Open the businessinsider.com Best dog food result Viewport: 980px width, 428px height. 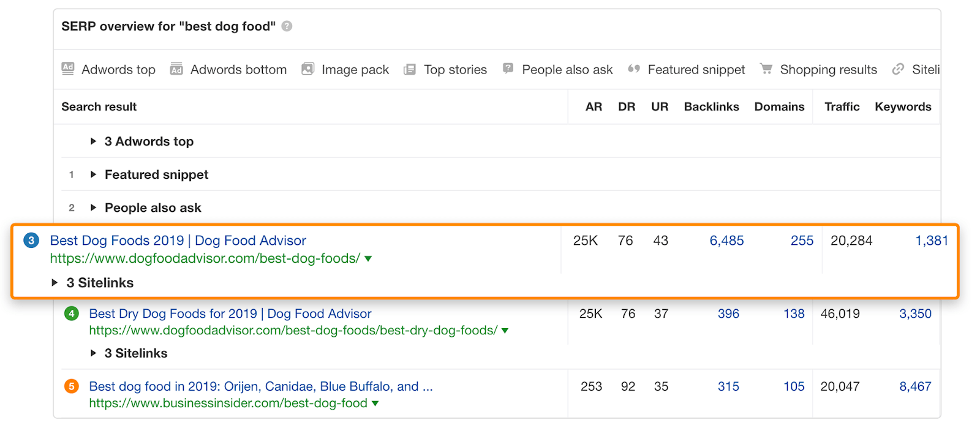[260, 386]
